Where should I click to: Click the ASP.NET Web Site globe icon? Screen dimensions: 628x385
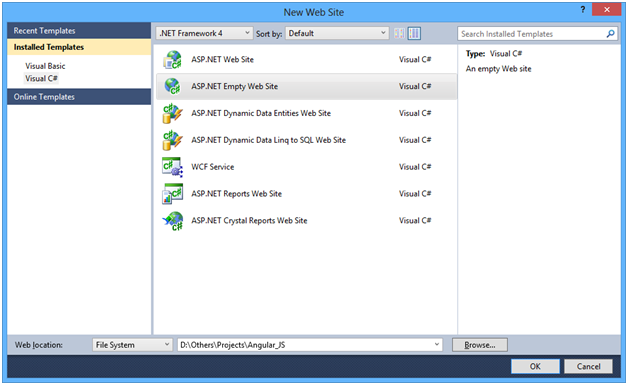(x=173, y=60)
